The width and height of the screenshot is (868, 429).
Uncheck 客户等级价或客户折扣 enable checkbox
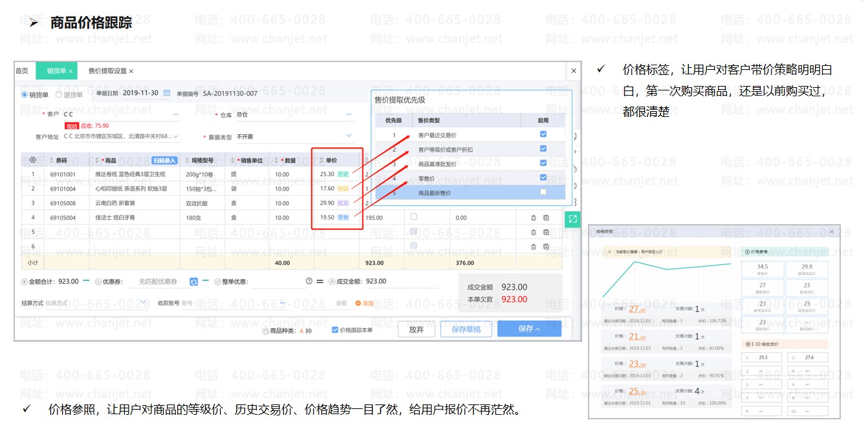[543, 149]
